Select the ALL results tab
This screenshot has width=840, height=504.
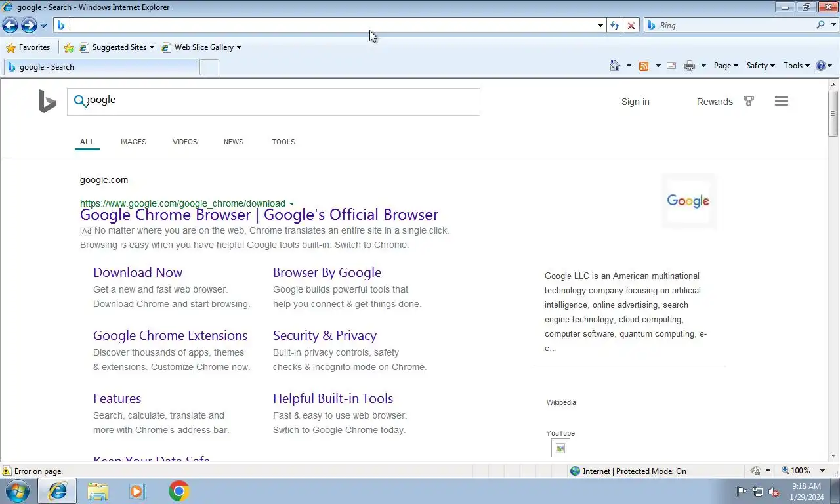point(87,142)
